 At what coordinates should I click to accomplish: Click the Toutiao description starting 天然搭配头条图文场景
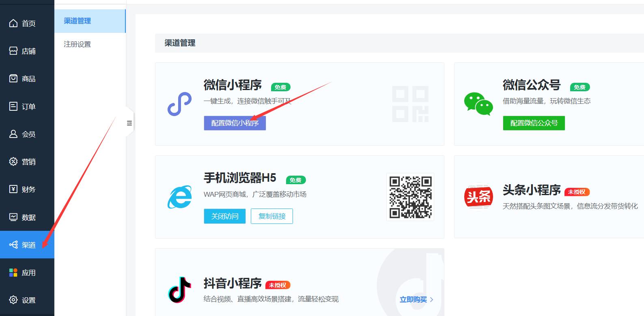[x=570, y=206]
